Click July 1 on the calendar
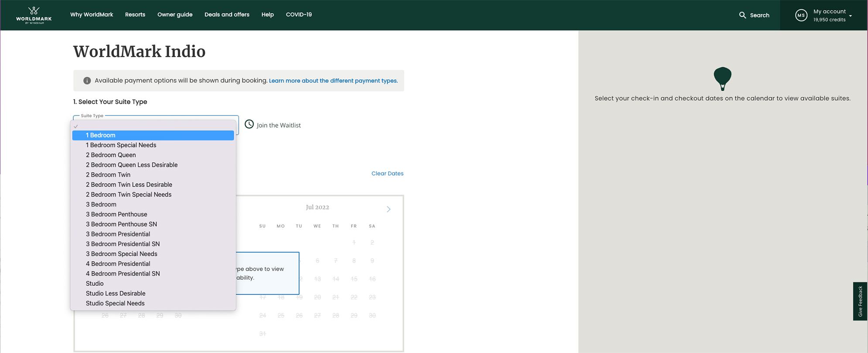The height and width of the screenshot is (353, 868). click(354, 242)
